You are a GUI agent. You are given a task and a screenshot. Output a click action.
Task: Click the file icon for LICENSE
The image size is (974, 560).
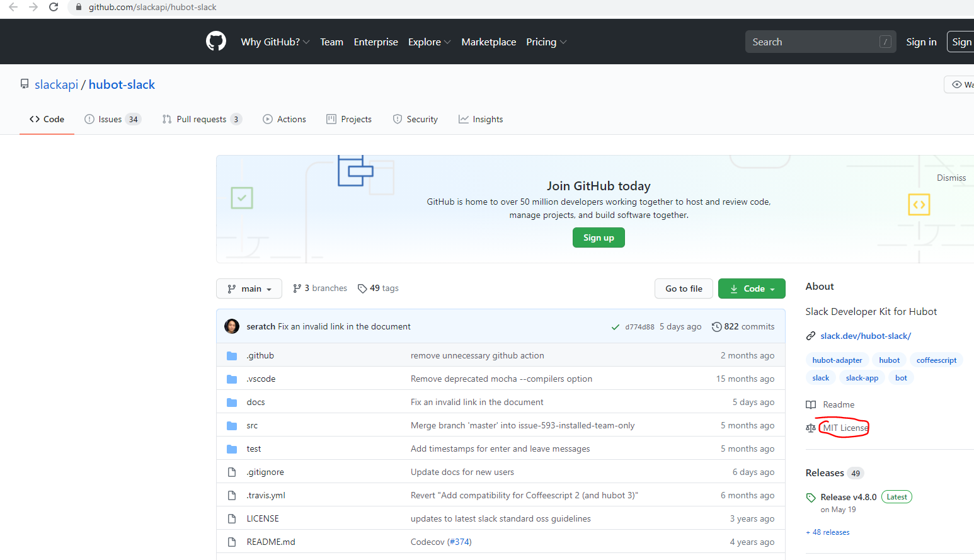point(232,519)
